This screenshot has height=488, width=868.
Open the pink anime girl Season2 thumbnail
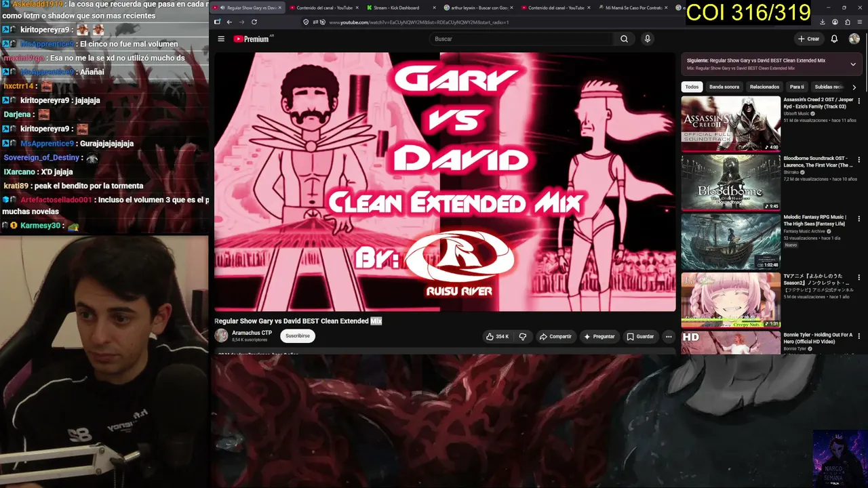[731, 300]
